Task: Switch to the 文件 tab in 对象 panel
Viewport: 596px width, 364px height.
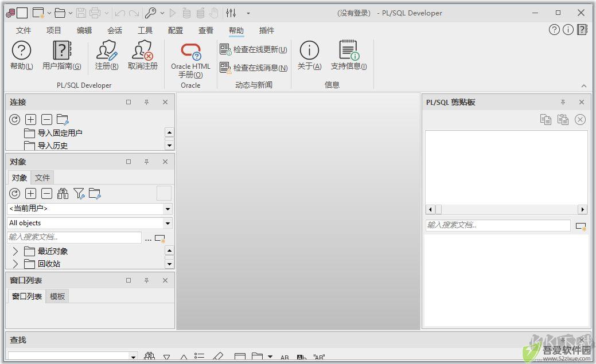Action: pos(42,178)
